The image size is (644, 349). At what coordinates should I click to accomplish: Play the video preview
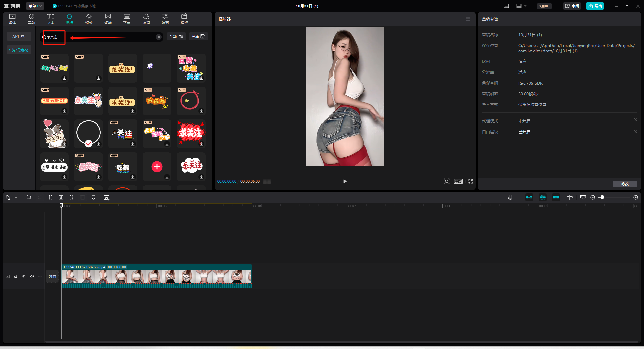coord(345,181)
